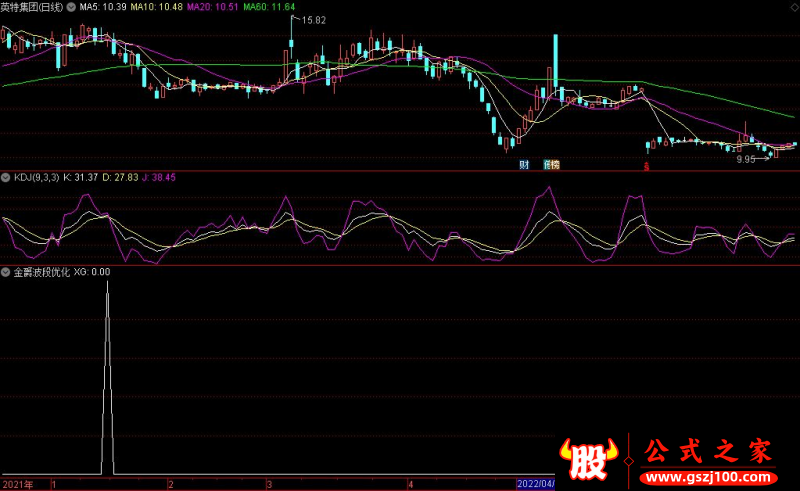Viewport: 800px width, 491px height.
Task: Expand dropdown arrow beside 英特集团(日线) title
Action: (x=71, y=7)
